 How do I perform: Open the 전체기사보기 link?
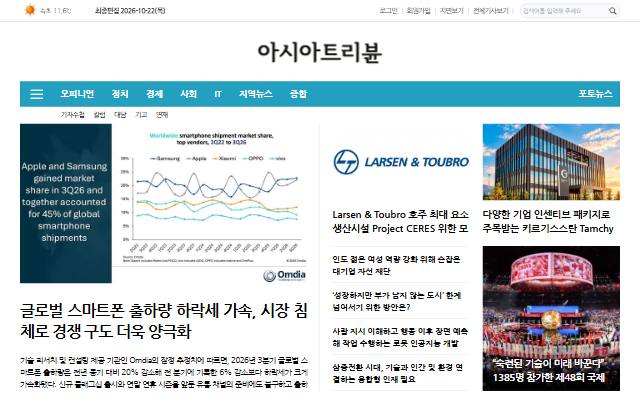pyautogui.click(x=491, y=11)
